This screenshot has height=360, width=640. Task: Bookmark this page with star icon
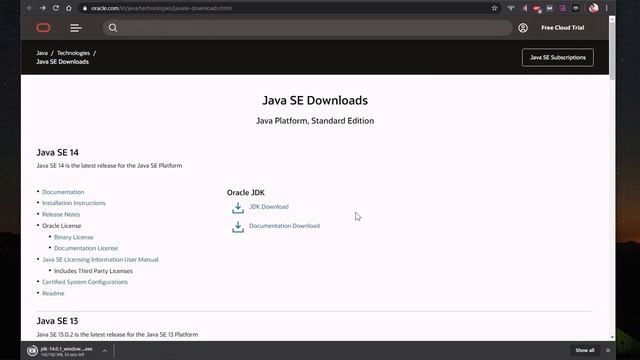(x=494, y=8)
